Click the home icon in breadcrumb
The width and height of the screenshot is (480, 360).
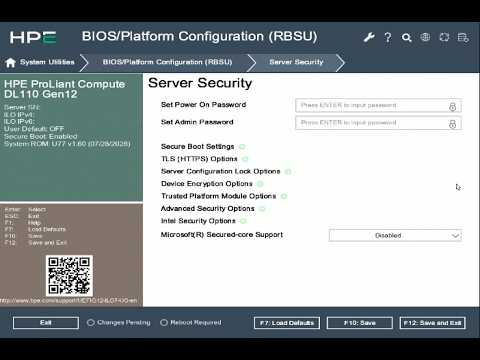pos(10,62)
